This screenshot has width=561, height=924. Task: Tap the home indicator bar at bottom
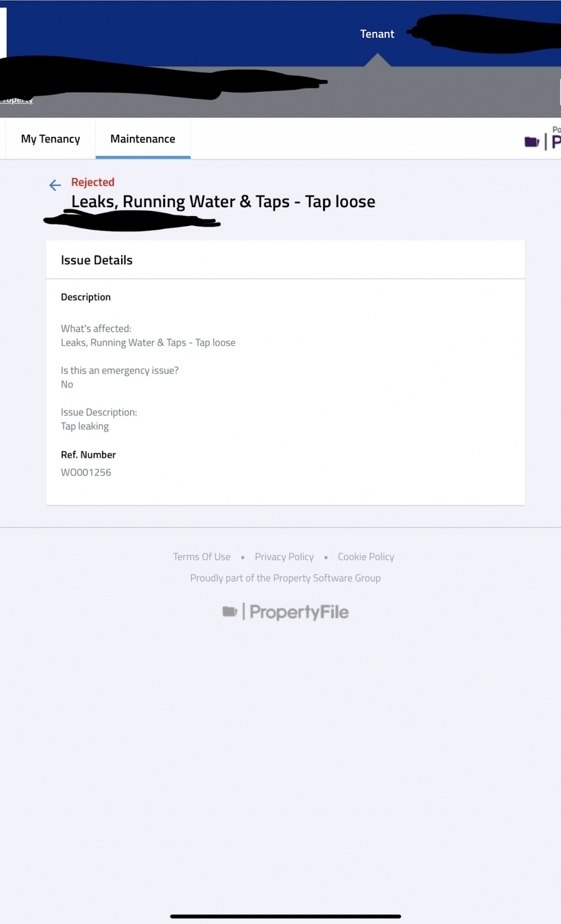point(285,916)
